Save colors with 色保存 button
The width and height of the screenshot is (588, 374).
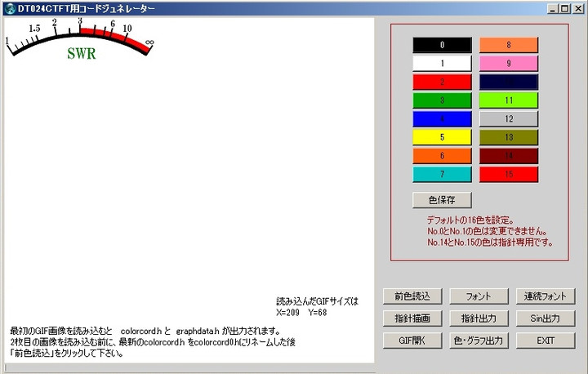pyautogui.click(x=442, y=200)
